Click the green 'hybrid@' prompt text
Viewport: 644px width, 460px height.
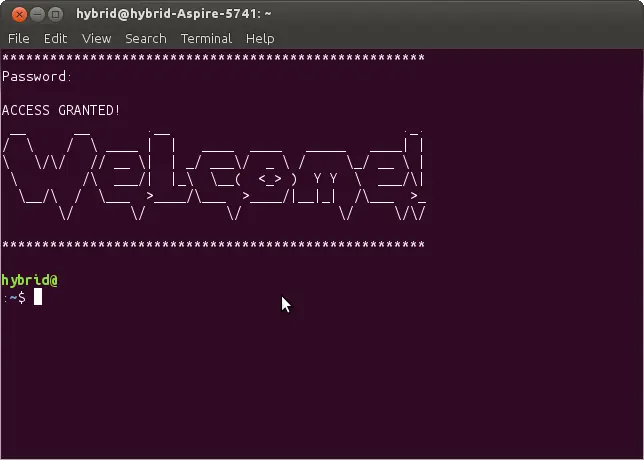click(30, 281)
